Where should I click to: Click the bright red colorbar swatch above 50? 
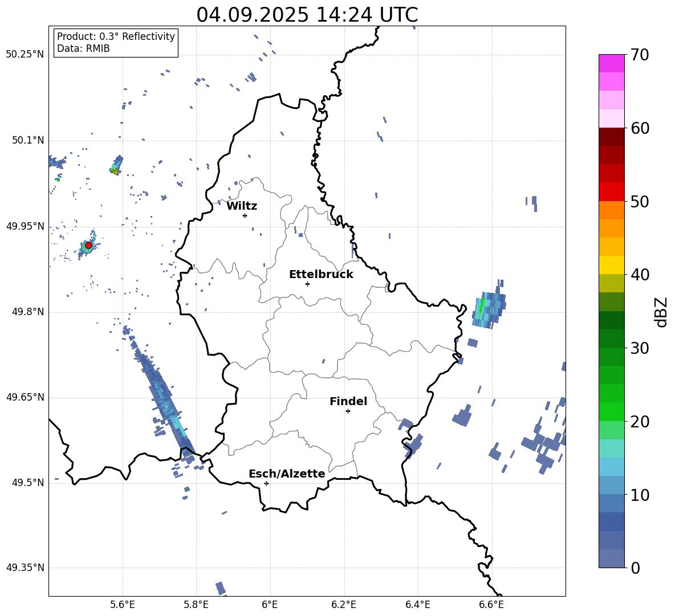[x=611, y=192]
